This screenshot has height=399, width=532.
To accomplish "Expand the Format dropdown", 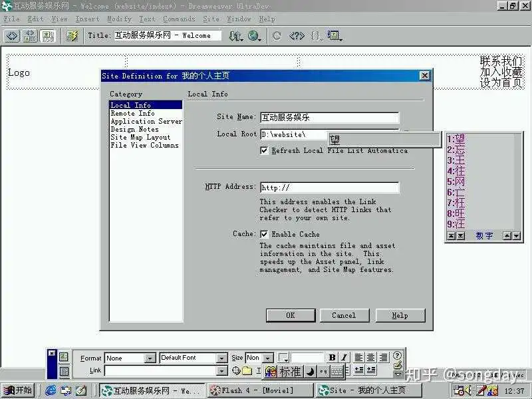I will [149, 358].
